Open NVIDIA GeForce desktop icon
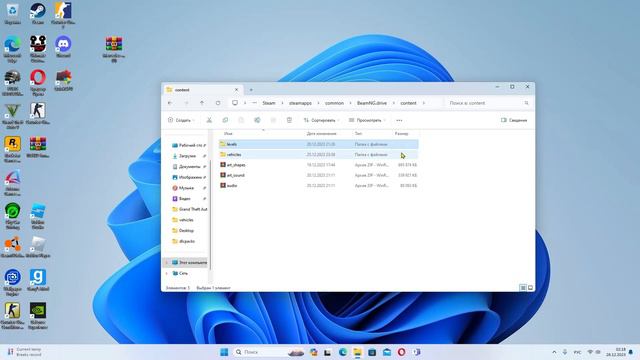This screenshot has width=640, height=360. pyautogui.click(x=38, y=316)
